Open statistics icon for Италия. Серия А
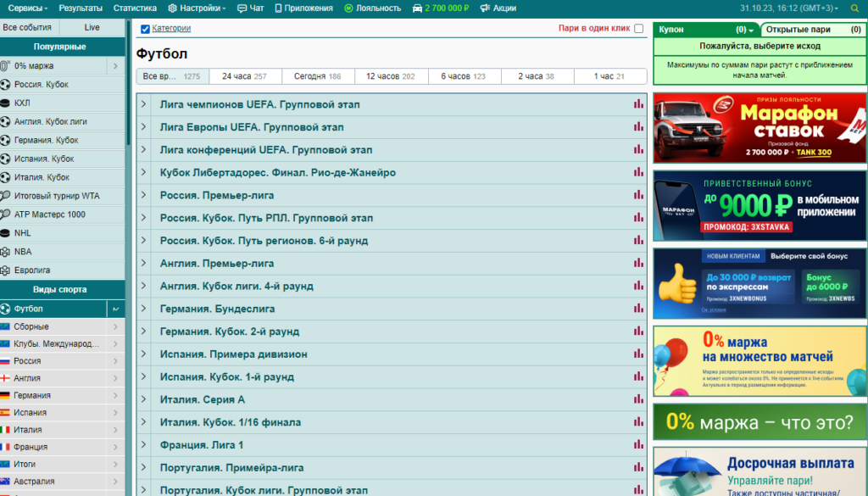Image resolution: width=868 pixels, height=496 pixels. (x=638, y=399)
